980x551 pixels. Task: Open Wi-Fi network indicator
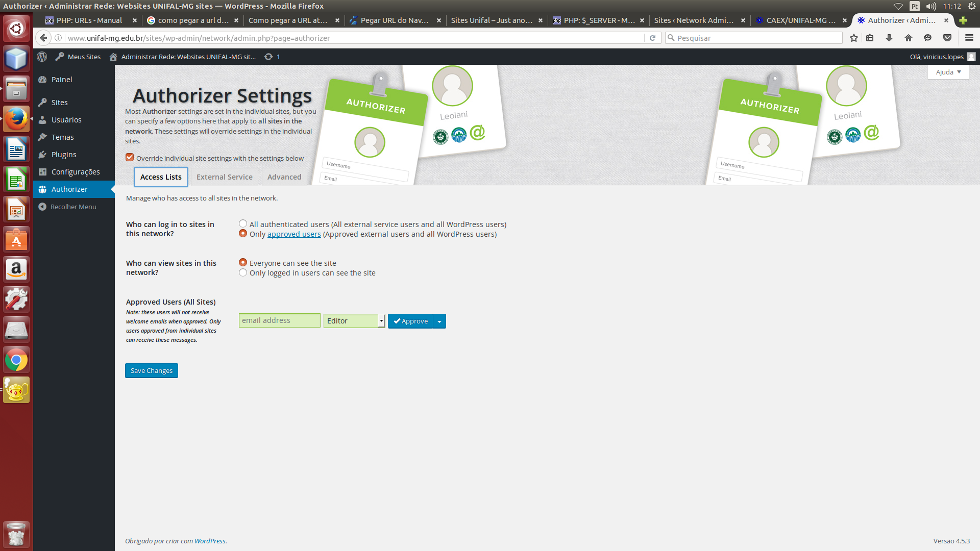point(898,6)
